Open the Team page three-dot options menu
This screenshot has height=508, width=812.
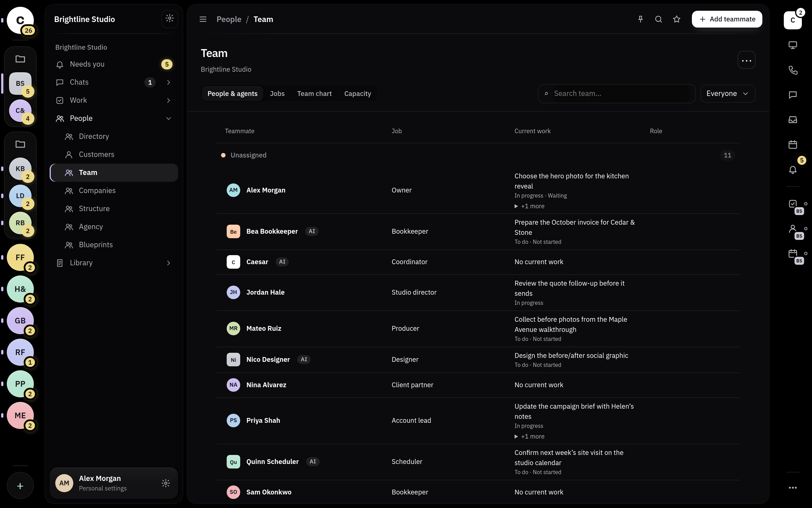[x=746, y=60]
